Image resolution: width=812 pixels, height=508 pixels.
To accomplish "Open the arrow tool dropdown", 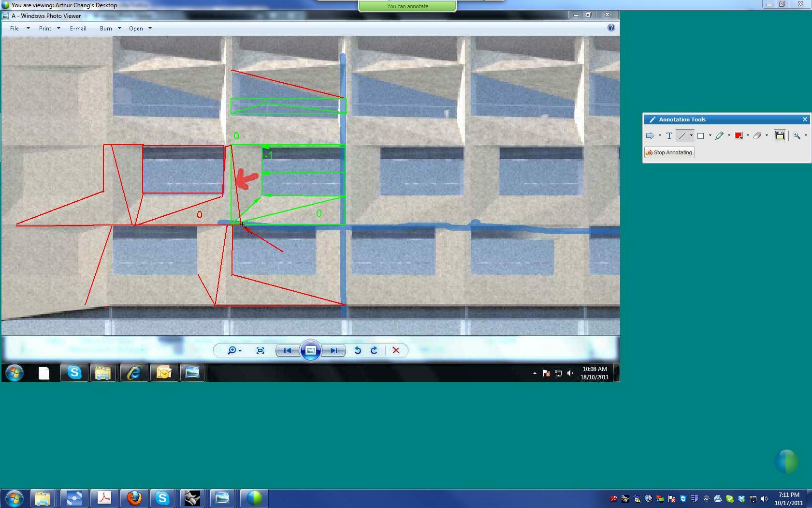I will (660, 136).
